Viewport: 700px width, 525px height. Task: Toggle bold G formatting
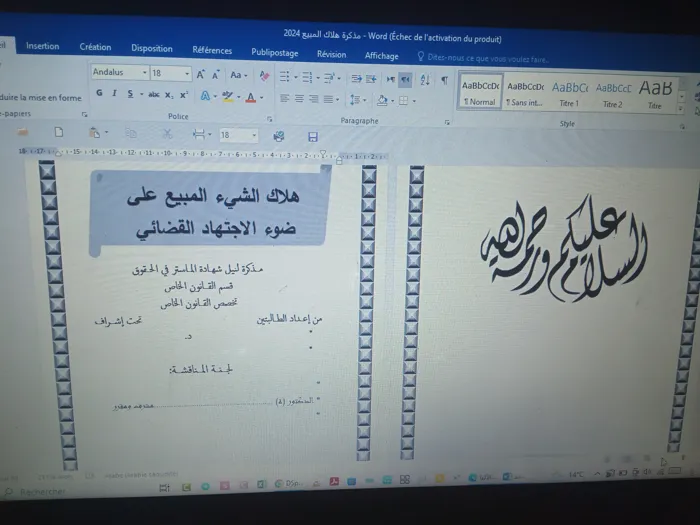99,93
